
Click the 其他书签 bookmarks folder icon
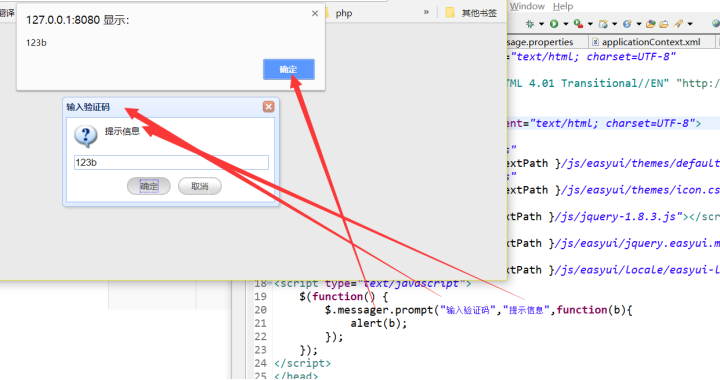[x=450, y=12]
